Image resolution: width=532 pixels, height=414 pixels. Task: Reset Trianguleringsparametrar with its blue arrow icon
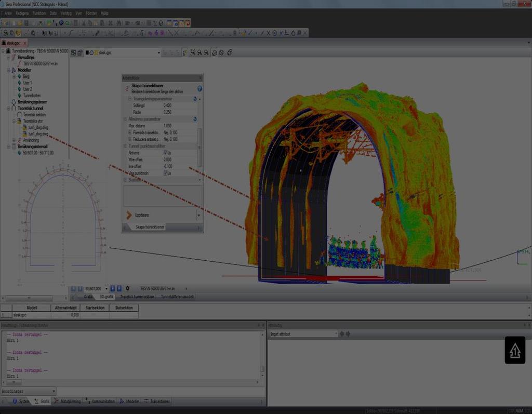coord(195,99)
